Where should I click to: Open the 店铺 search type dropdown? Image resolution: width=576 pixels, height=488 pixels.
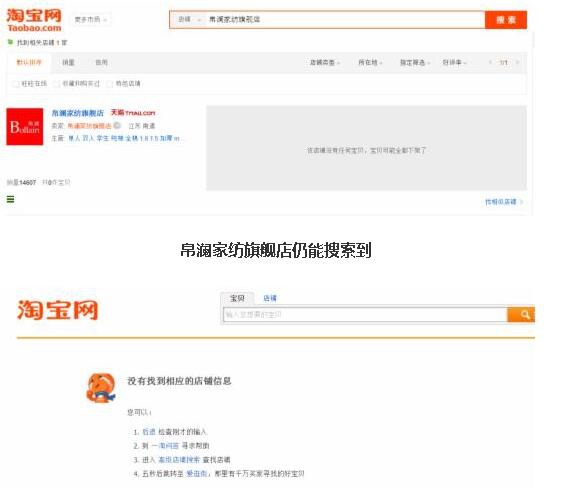(189, 19)
